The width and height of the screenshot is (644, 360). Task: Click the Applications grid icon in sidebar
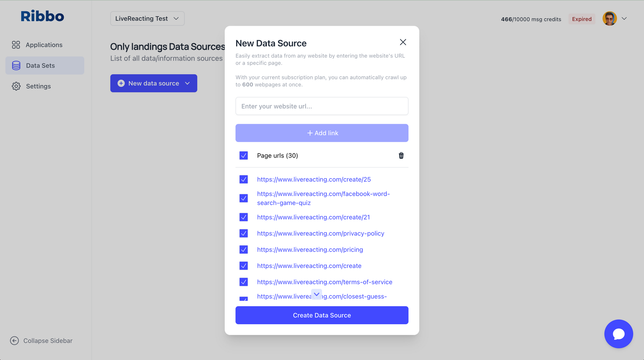(x=16, y=45)
